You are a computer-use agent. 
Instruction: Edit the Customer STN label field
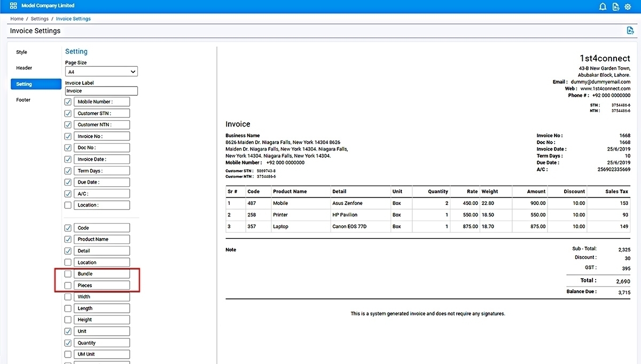coord(102,113)
